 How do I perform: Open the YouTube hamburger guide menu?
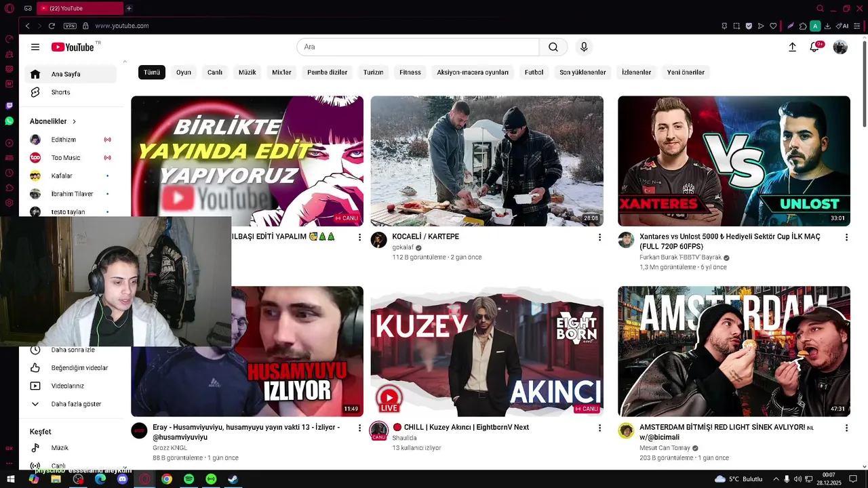(35, 47)
